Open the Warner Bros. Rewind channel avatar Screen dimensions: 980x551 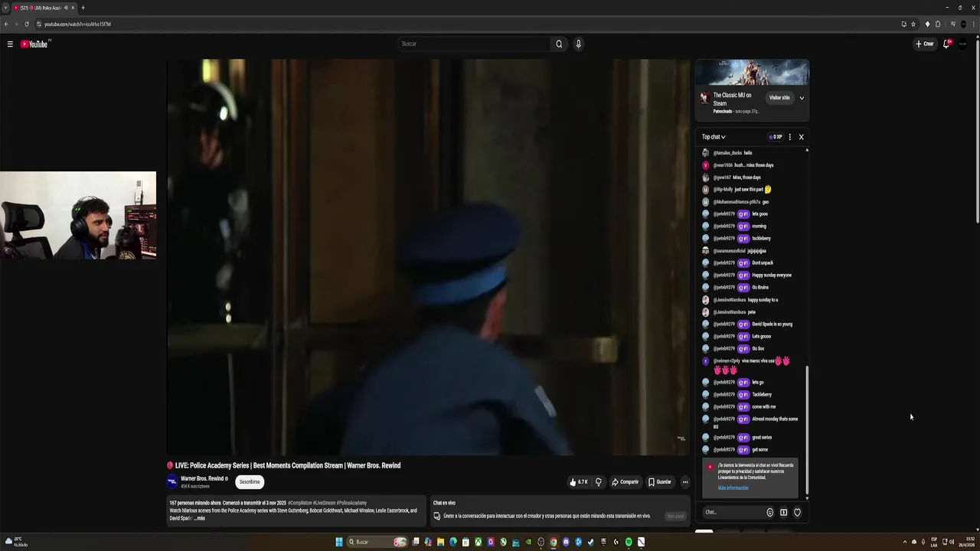pyautogui.click(x=172, y=481)
